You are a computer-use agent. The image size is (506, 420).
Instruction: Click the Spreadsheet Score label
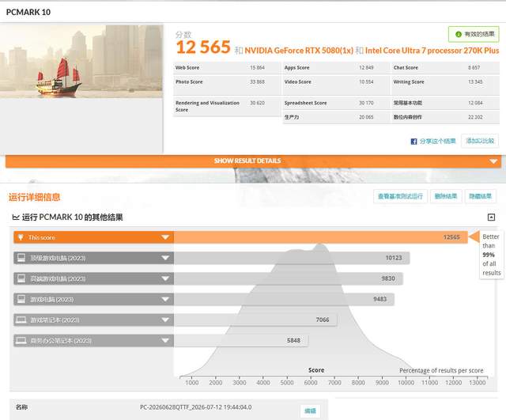point(306,103)
